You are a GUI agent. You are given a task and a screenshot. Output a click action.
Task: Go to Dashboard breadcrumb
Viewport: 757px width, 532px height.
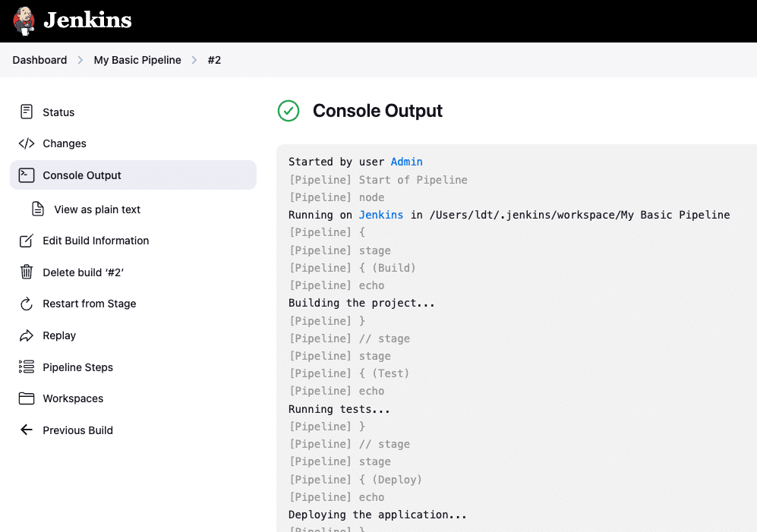pos(39,60)
